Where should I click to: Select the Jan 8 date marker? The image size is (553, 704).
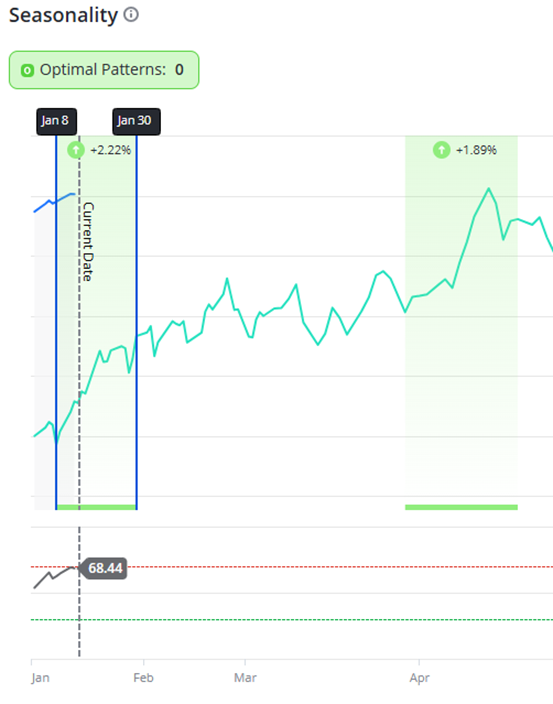(x=57, y=121)
